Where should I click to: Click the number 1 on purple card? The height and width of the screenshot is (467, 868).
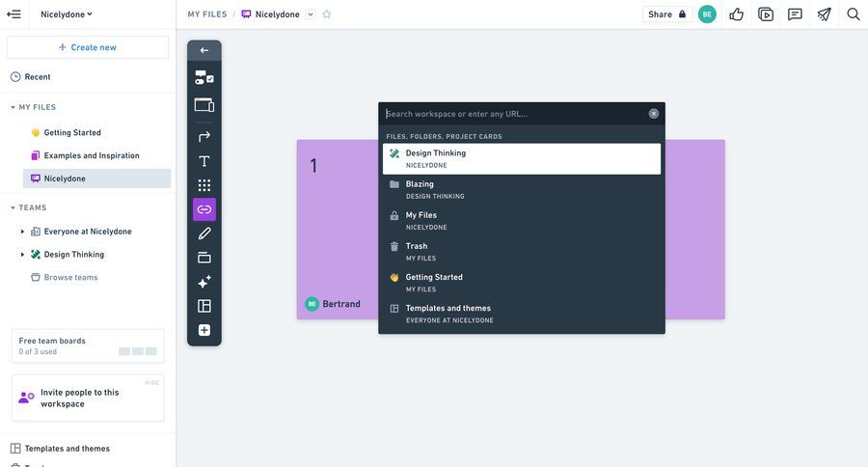313,166
